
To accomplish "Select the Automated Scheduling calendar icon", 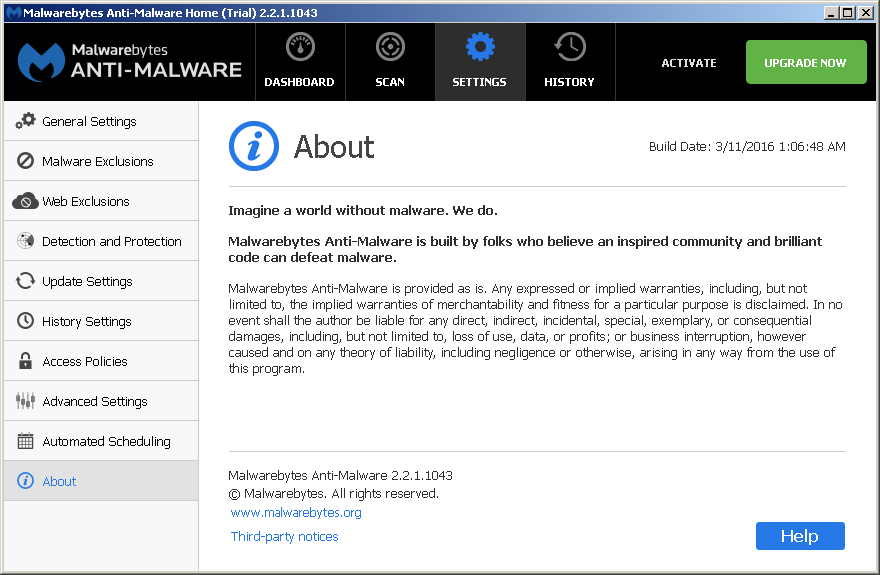I will tap(25, 441).
